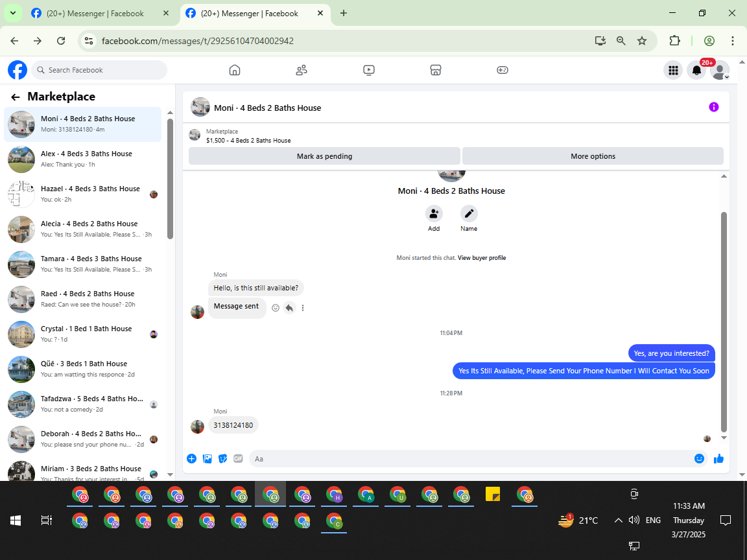
Task: View site information icon in address bar
Action: (x=89, y=41)
